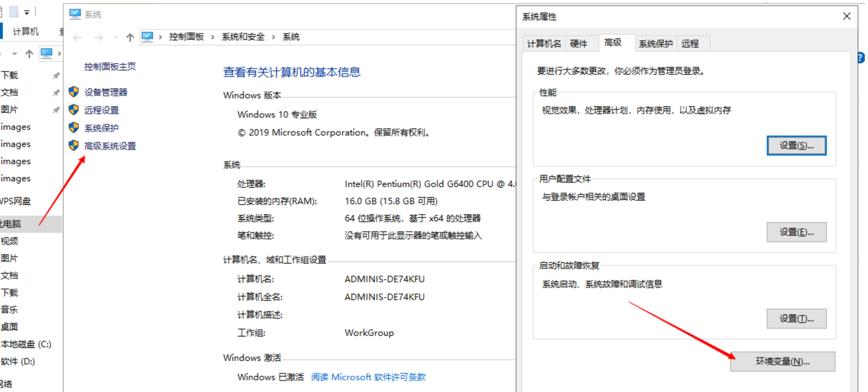Click PC icon in Explorer address bar
The width and height of the screenshot is (868, 392).
coord(46,53)
